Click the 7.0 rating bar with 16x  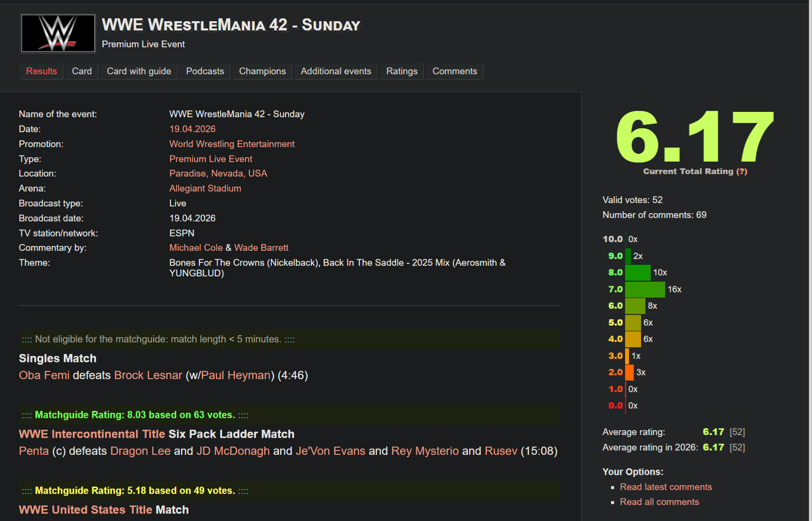[645, 289]
